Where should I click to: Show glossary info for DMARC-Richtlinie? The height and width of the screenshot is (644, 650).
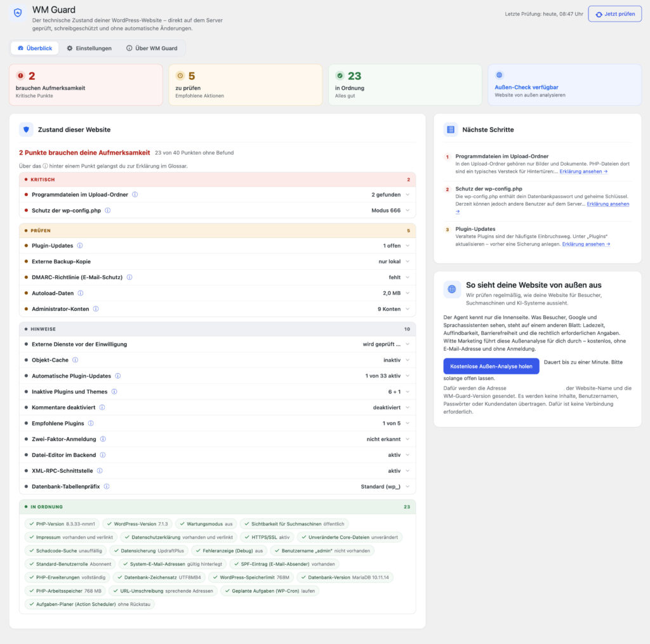coord(129,277)
